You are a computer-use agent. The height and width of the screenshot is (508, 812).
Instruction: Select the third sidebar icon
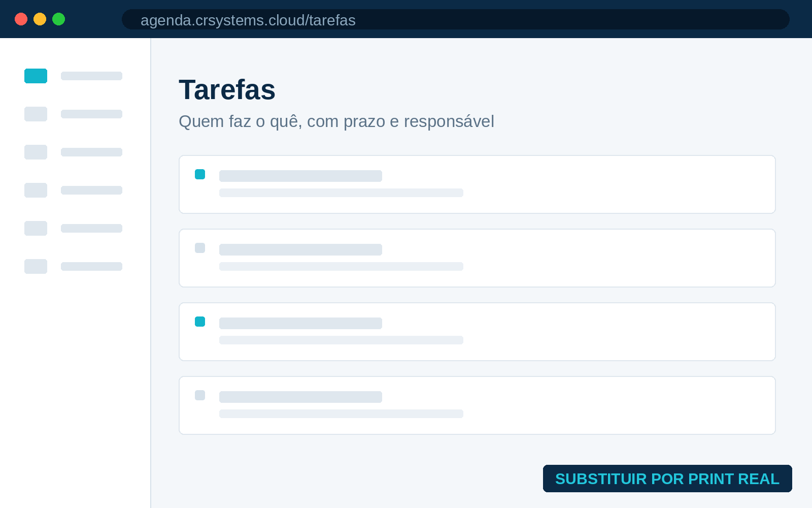click(x=36, y=152)
